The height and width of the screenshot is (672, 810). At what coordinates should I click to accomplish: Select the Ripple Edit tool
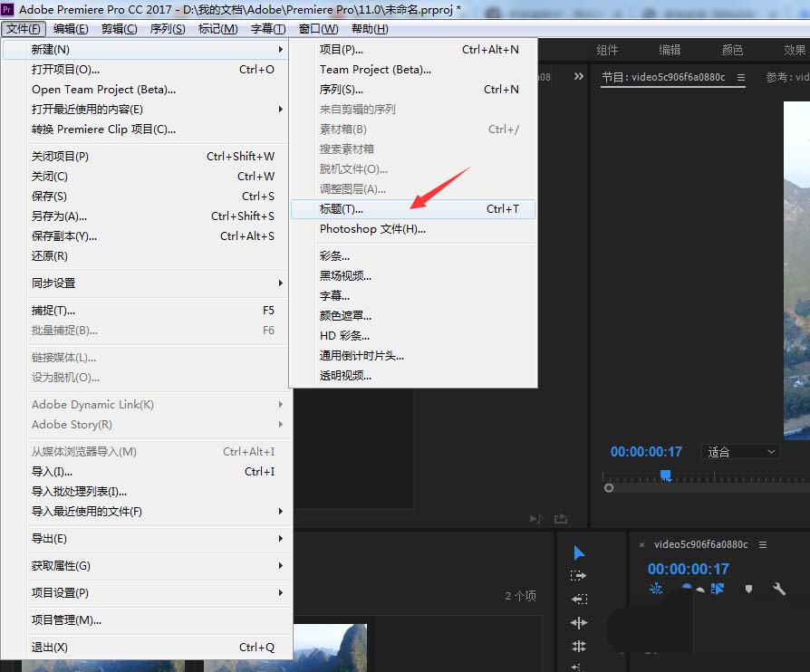[x=578, y=599]
